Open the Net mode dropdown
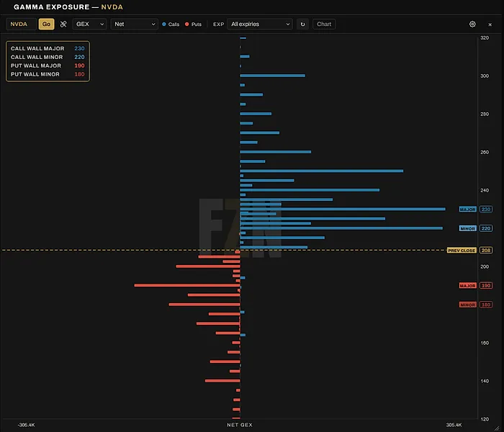This screenshot has width=504, height=432. (135, 24)
